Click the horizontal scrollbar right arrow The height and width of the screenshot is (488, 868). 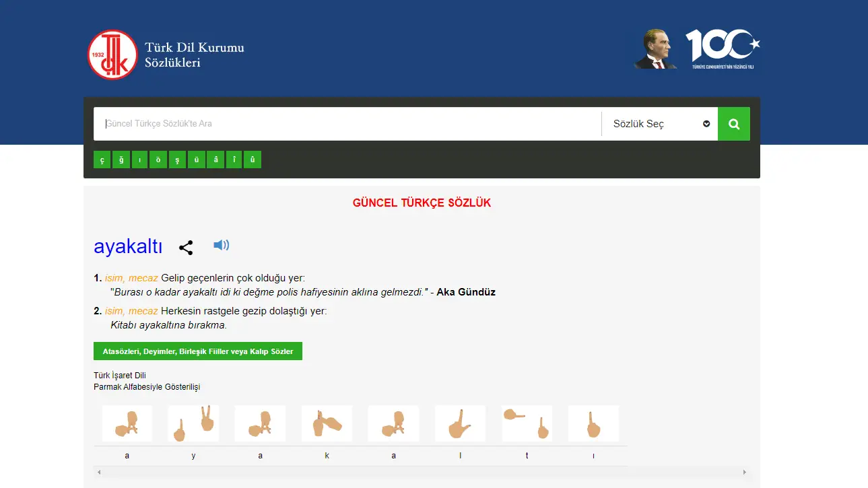tap(744, 473)
